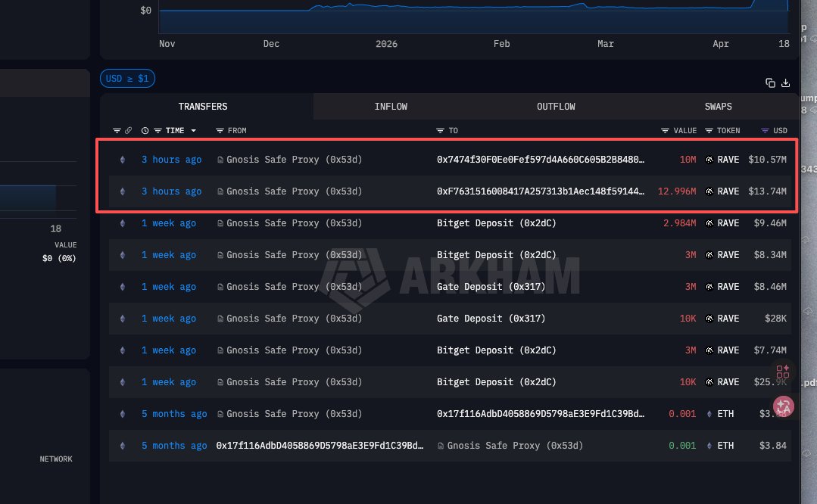Image resolution: width=817 pixels, height=504 pixels.
Task: Switch to the TRANSFERS tab
Action: coord(203,107)
